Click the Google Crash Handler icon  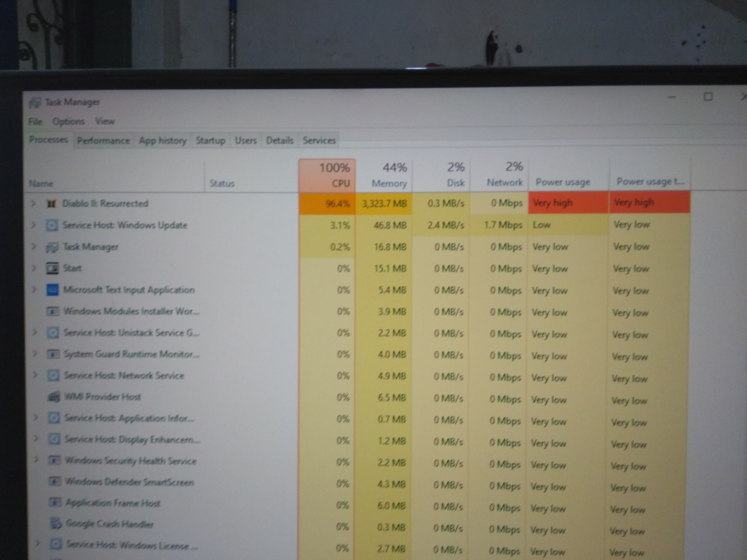pyautogui.click(x=55, y=524)
